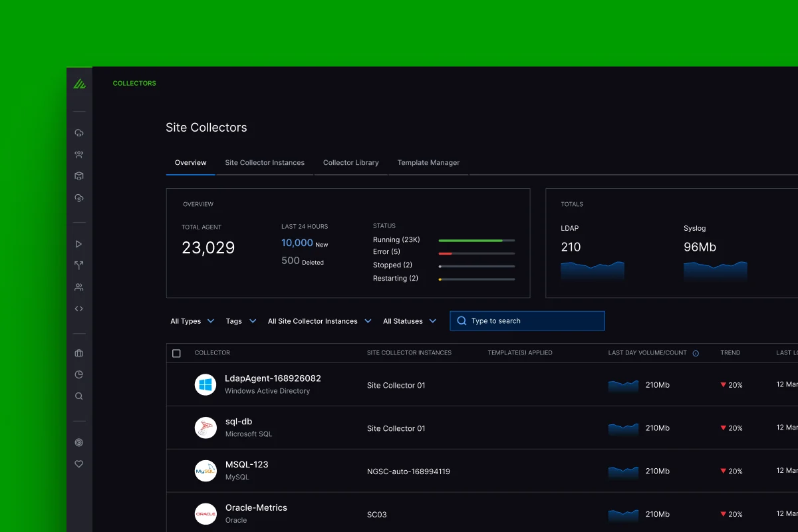Click the Oracle logo for Oracle-Metrics

point(205,514)
